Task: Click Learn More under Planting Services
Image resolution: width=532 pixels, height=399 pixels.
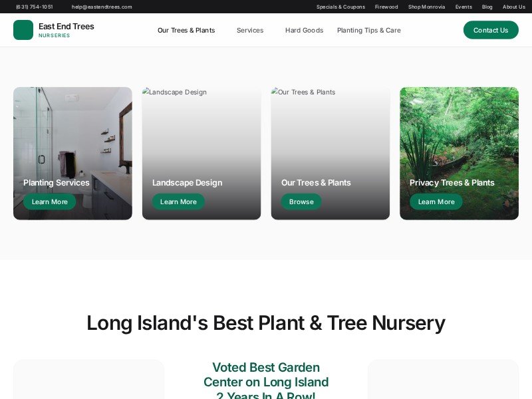Action: [49, 201]
